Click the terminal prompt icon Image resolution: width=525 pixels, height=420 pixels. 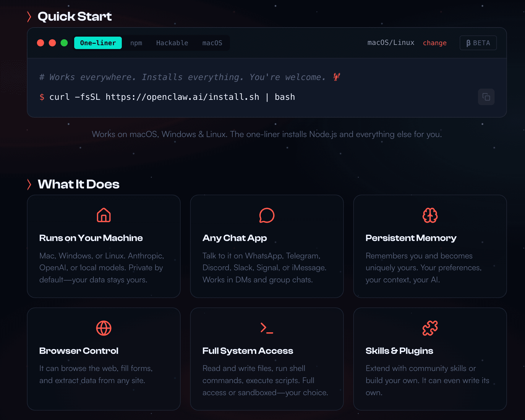tap(267, 328)
